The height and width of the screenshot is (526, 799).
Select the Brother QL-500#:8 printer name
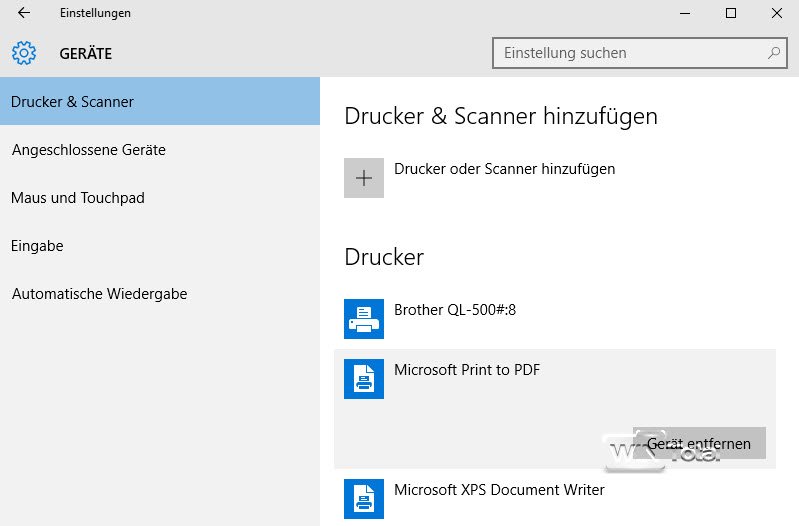tap(455, 310)
